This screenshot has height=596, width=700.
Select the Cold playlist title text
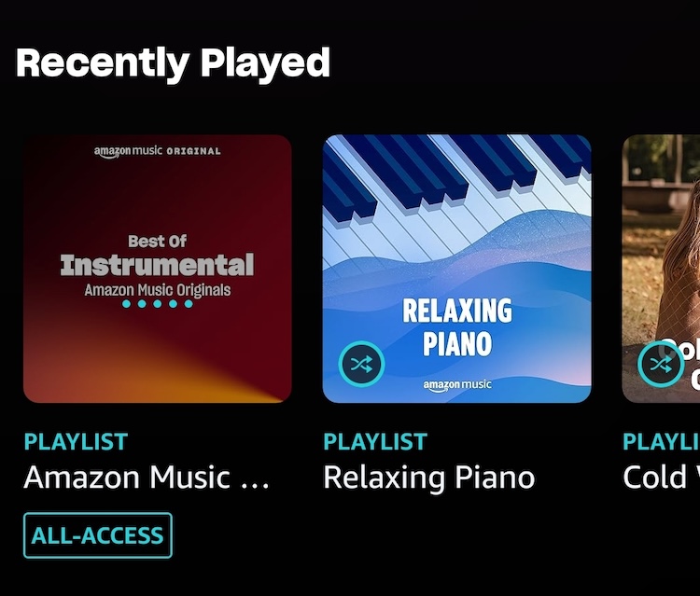tap(661, 478)
